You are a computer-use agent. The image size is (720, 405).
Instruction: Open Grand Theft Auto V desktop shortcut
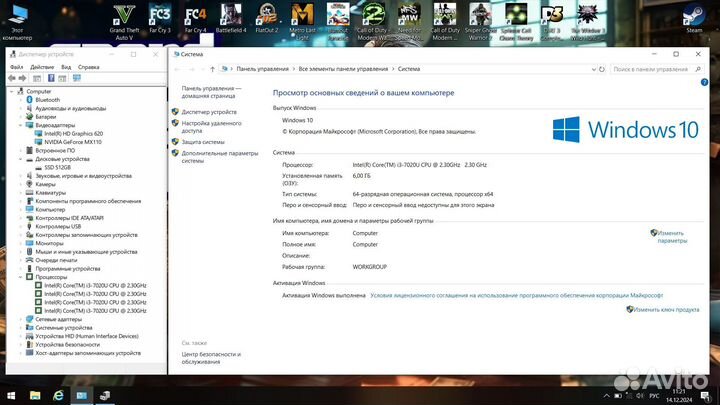point(124,22)
